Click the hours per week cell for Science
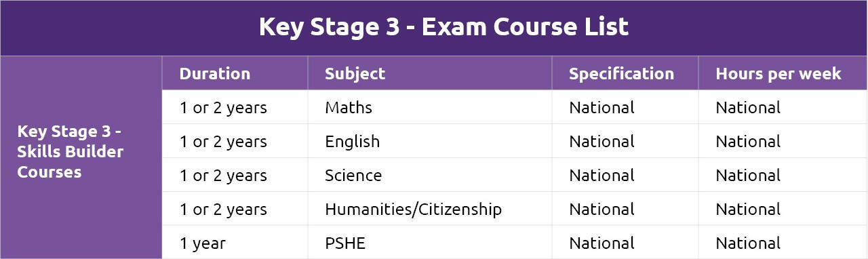This screenshot has height=259, width=868. 783,175
